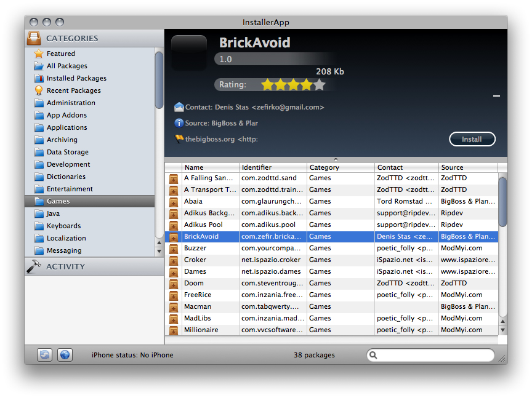Click 'iPhone status: No iPhone' text
Screen dimensions: 532x398
pos(132,355)
